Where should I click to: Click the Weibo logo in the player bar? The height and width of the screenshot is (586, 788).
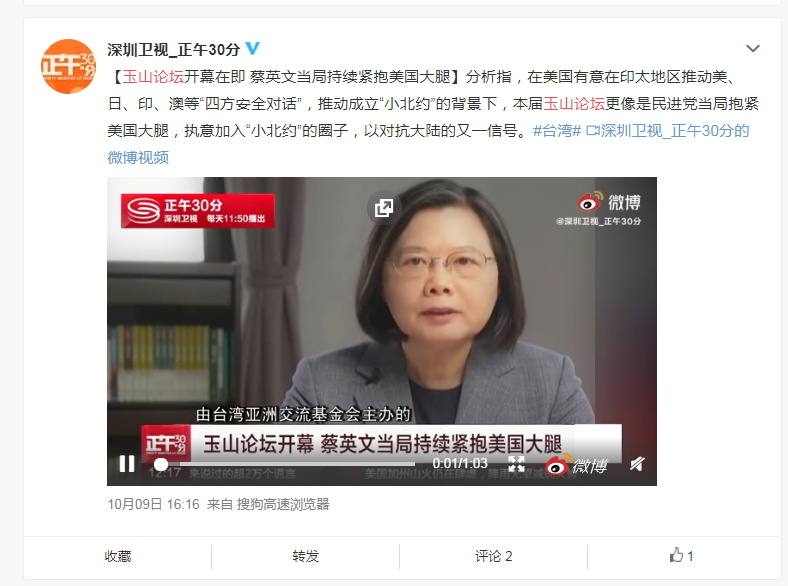coord(577,464)
